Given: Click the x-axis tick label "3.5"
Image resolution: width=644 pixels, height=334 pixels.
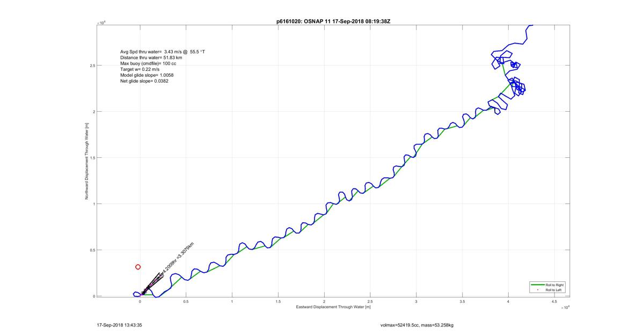Looking at the screenshot, I should coord(462,302).
